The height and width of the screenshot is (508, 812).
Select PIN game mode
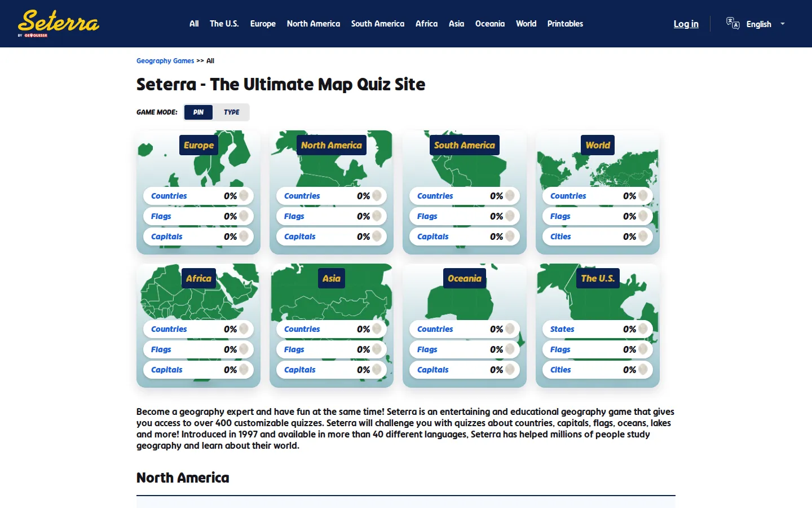click(198, 112)
